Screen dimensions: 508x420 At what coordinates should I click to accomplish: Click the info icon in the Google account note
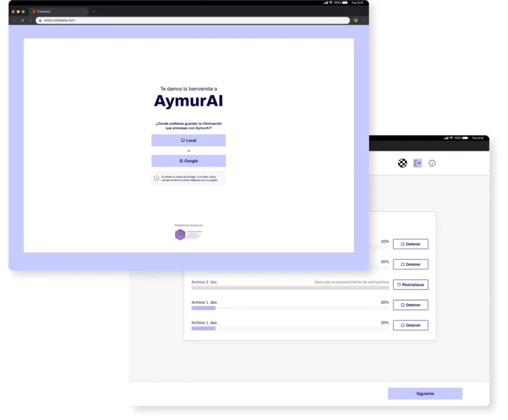(x=157, y=178)
